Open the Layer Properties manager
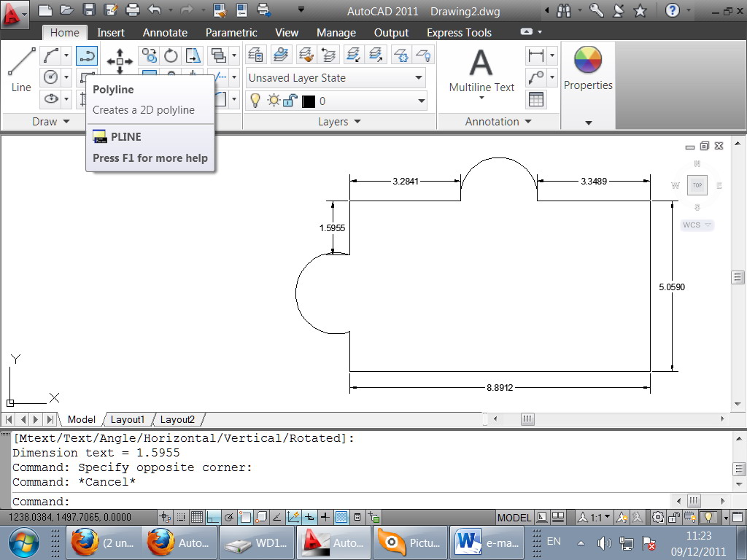 pyautogui.click(x=256, y=55)
